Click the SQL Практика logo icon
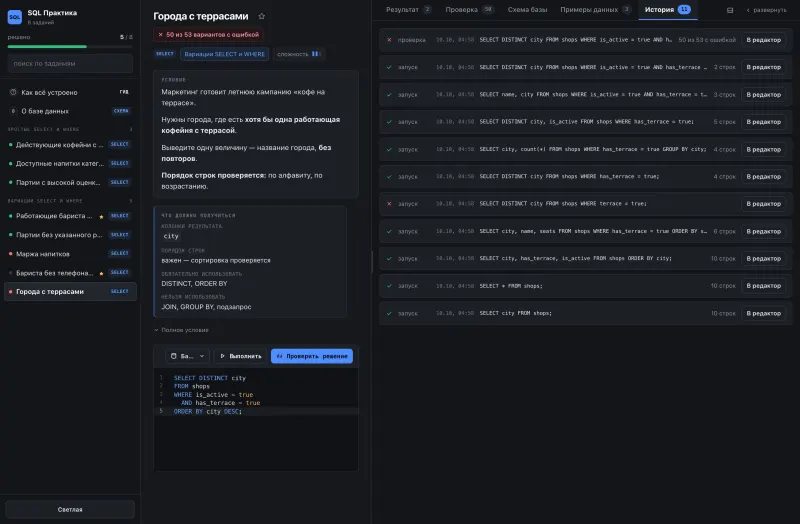This screenshot has width=800, height=524. point(15,17)
